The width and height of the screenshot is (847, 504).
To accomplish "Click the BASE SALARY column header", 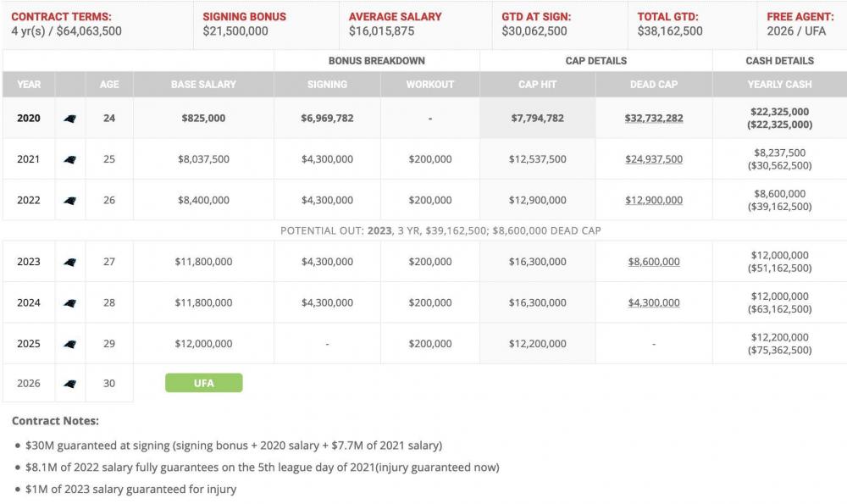I will (203, 85).
